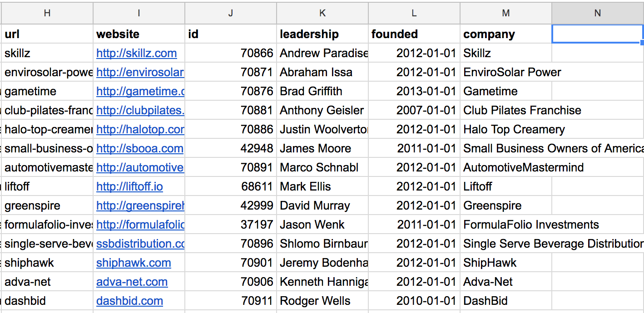
Task: Select column I header
Action: [x=139, y=13]
